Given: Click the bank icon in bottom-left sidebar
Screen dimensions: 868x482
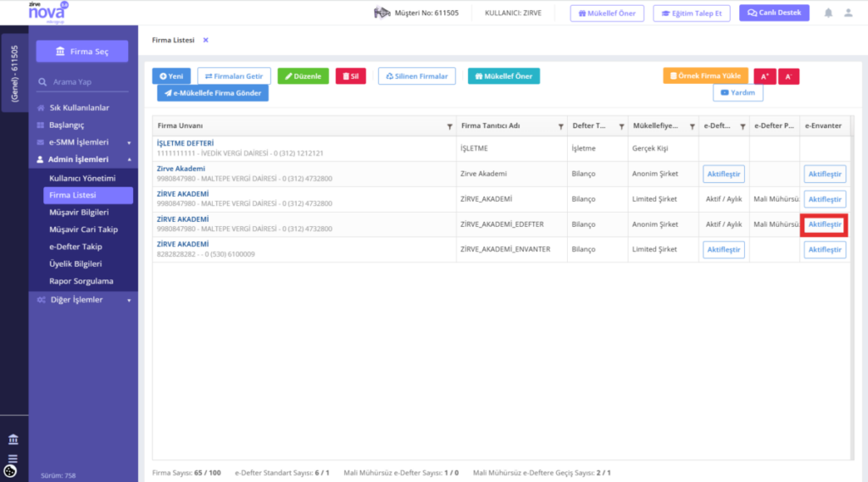Looking at the screenshot, I should pyautogui.click(x=14, y=440).
